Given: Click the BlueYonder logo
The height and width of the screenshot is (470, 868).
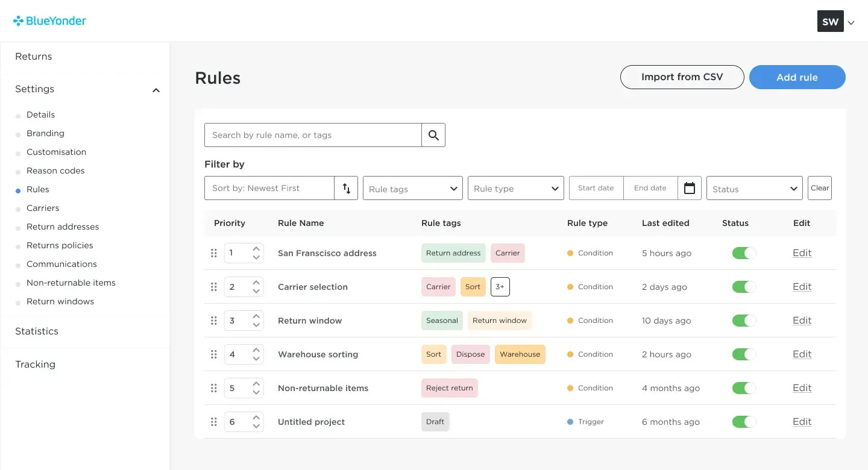Looking at the screenshot, I should tap(49, 21).
